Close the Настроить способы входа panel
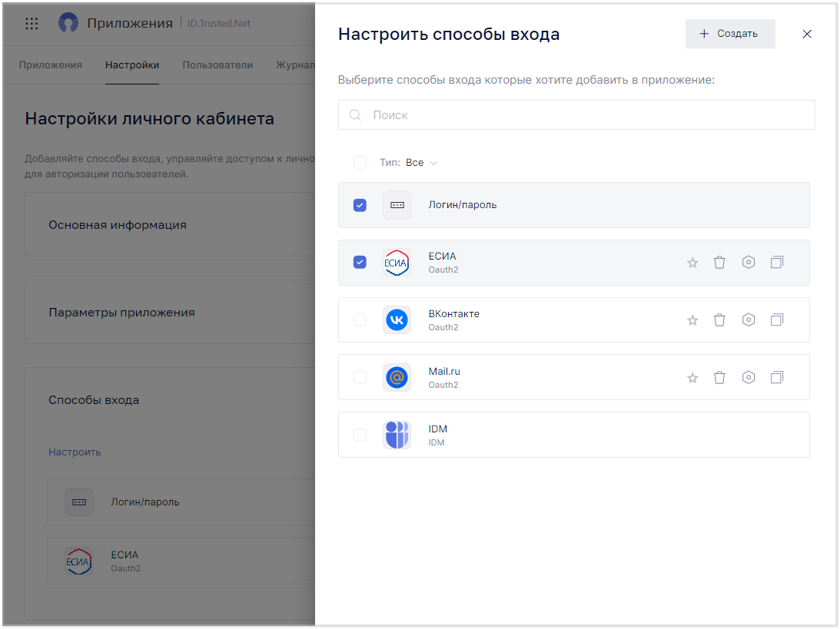Screen dimensions: 840x629 click(807, 34)
